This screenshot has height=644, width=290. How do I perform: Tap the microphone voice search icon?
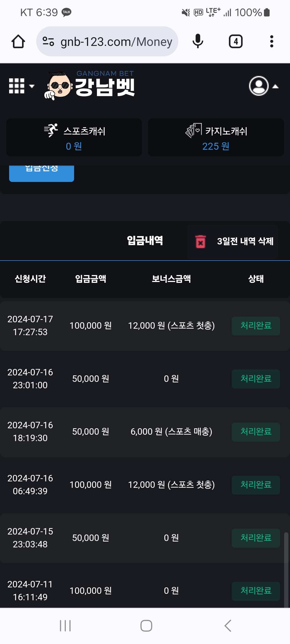tap(198, 42)
